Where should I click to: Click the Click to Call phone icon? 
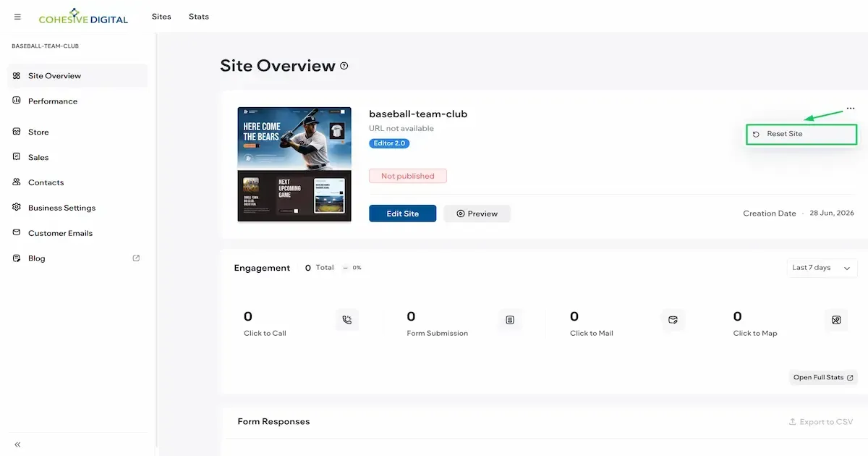347,320
